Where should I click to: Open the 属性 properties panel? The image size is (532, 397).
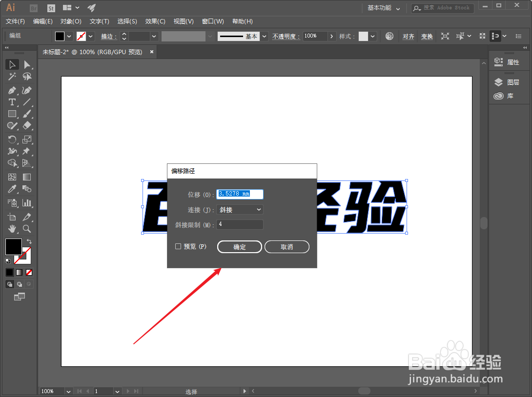tap(507, 62)
